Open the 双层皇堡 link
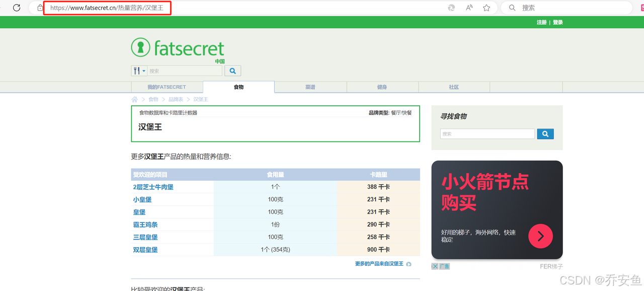 [x=145, y=250]
